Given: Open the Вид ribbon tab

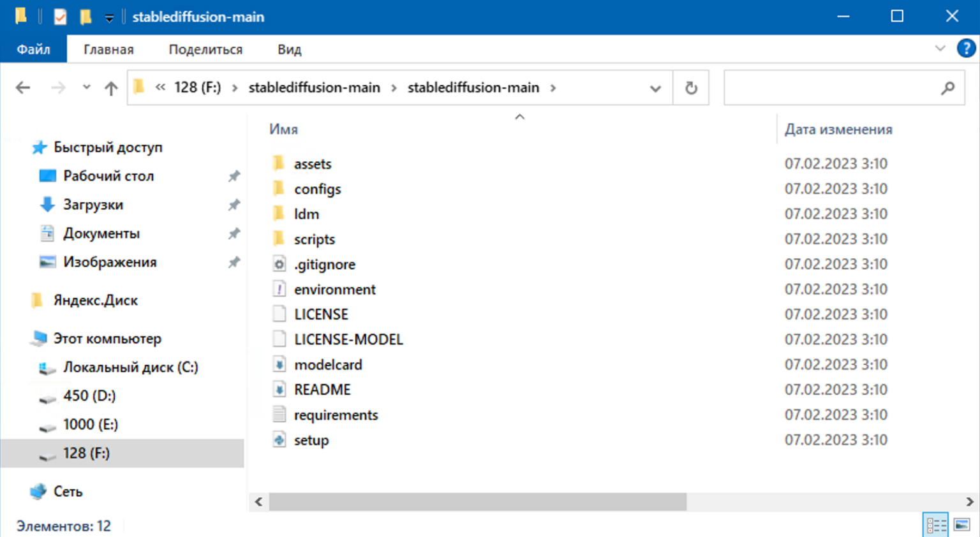Looking at the screenshot, I should click(x=289, y=49).
